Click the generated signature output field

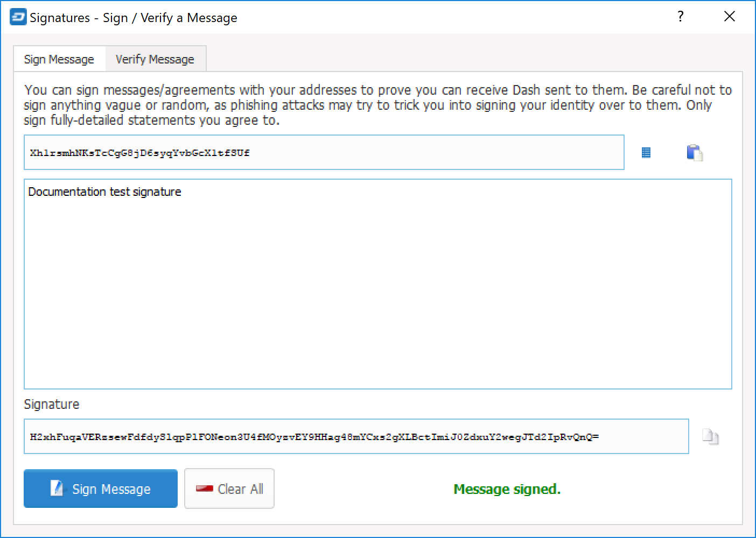pos(356,436)
